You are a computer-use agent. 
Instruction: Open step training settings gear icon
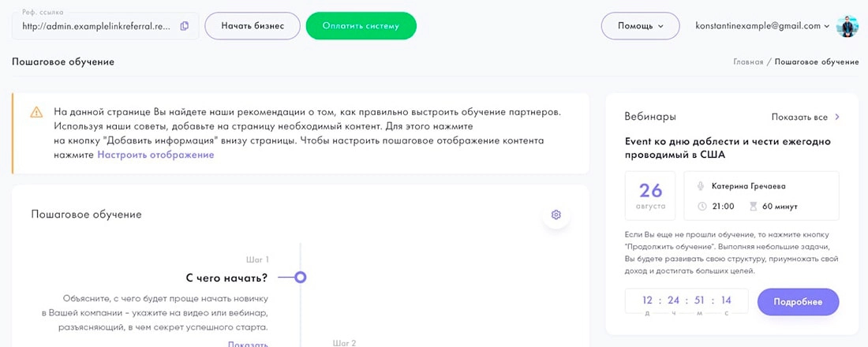click(556, 215)
